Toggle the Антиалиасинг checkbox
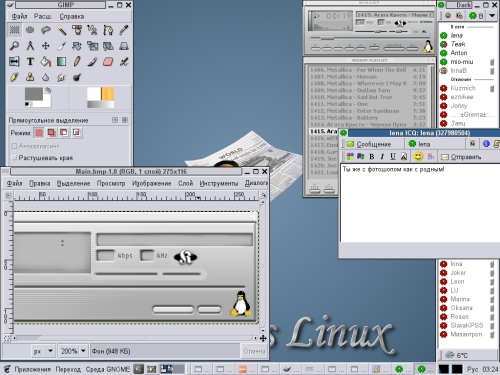This screenshot has height=375, width=500. pos(14,146)
